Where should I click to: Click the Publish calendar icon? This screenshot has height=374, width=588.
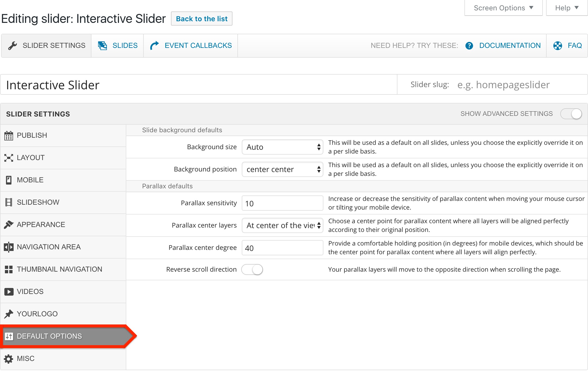coord(9,135)
